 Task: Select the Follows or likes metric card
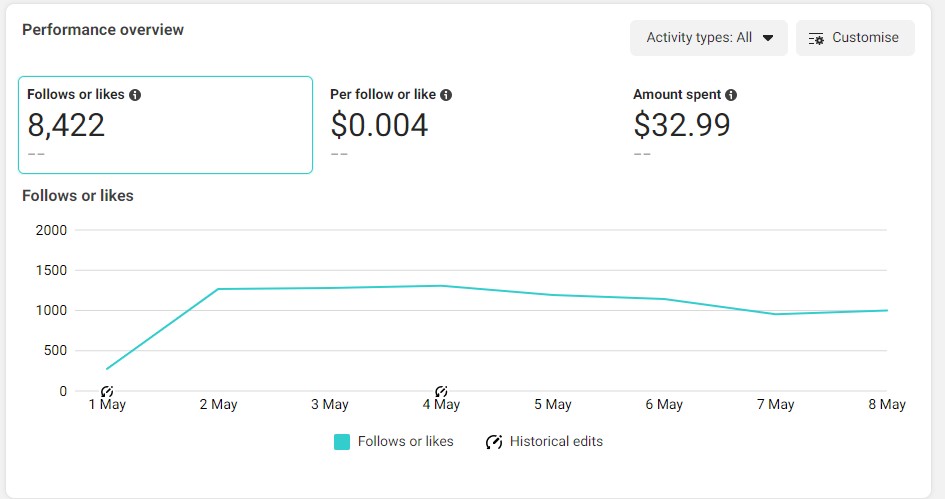pyautogui.click(x=165, y=125)
